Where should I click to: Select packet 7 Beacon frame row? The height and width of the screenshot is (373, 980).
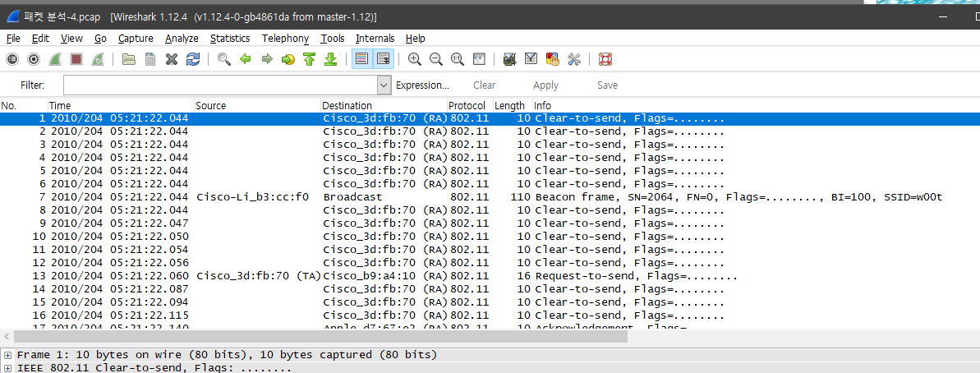(490, 197)
